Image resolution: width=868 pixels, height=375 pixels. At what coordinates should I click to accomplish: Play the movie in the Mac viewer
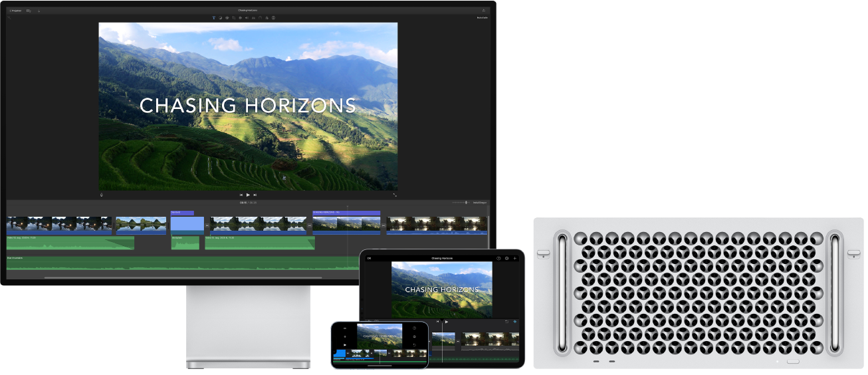(x=248, y=195)
